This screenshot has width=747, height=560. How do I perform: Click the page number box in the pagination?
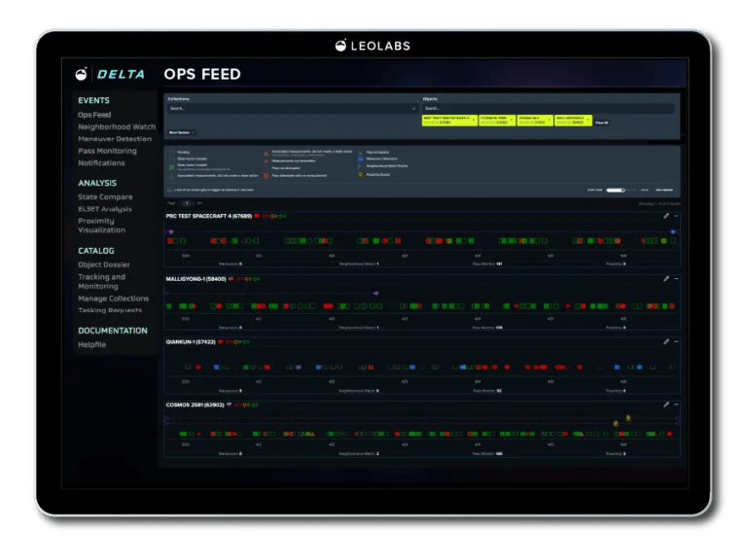pos(187,203)
